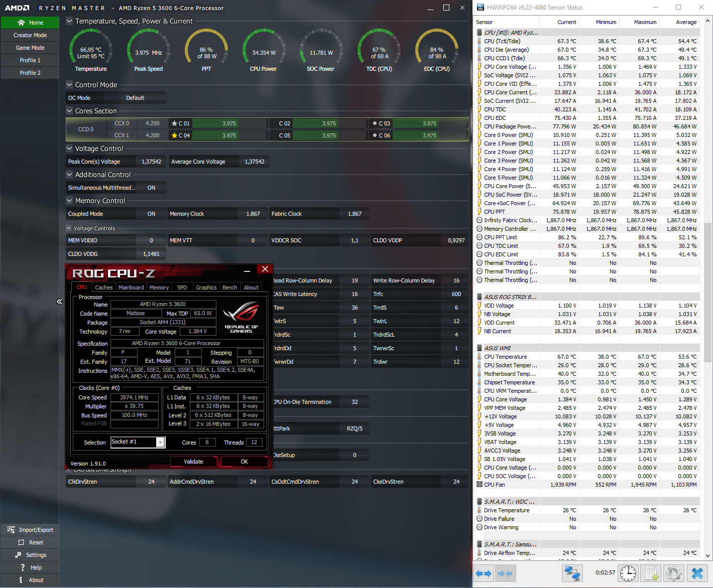
Task: Collapse the Memory Control section
Action: coord(69,201)
